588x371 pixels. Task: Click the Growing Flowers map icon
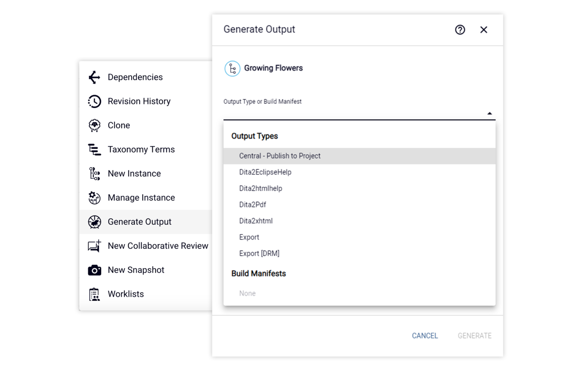pyautogui.click(x=232, y=69)
